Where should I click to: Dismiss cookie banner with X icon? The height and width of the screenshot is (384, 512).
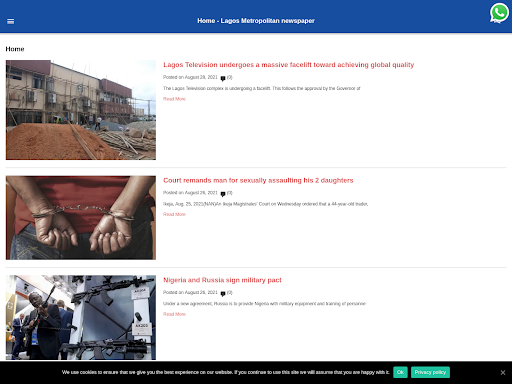point(503,373)
